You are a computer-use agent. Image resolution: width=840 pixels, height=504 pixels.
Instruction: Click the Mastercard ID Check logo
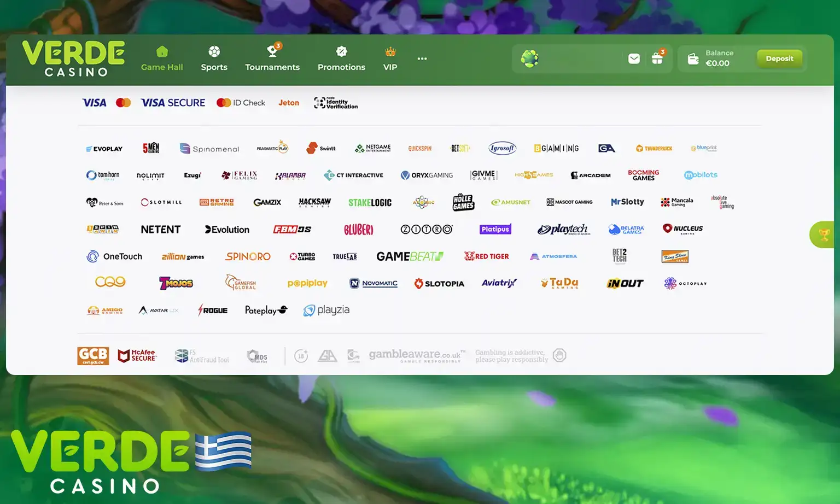click(x=241, y=103)
